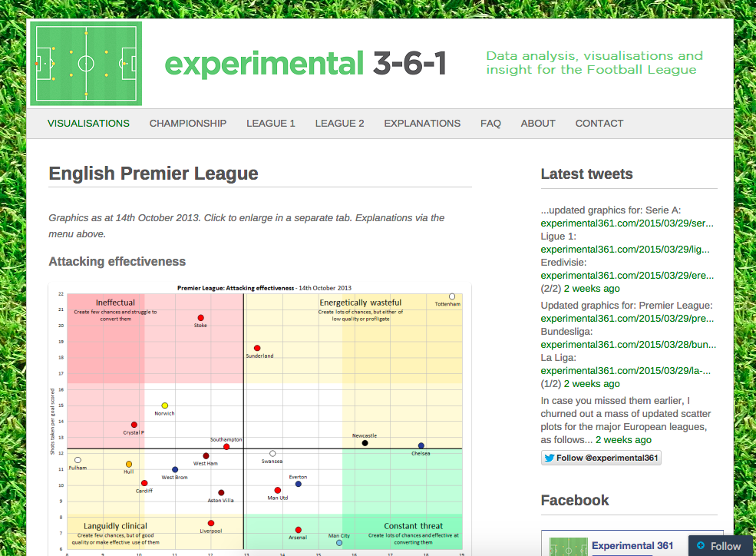Image resolution: width=756 pixels, height=556 pixels.
Task: Click the Experimental 361 Facebook page name
Action: click(632, 545)
